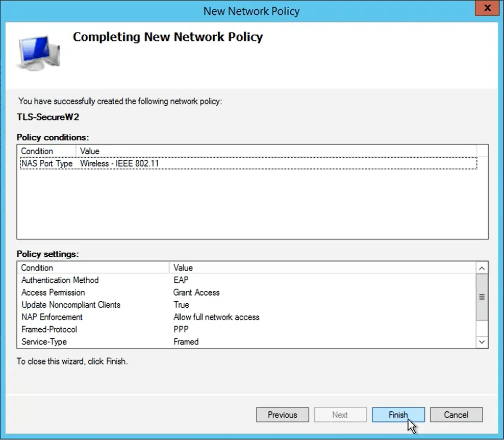Viewport: 504px width, 440px height.
Task: Go back with the Previous button
Action: click(282, 414)
